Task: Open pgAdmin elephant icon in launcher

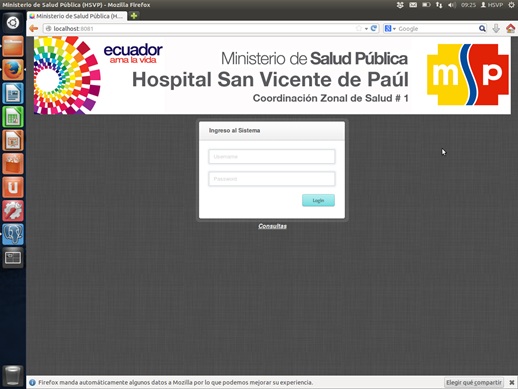Action: 13,234
